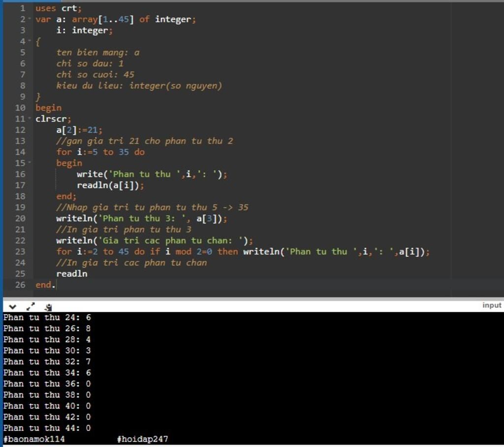The image size is (504, 447).
Task: Collapse the var block at line 2
Action: click(x=30, y=19)
